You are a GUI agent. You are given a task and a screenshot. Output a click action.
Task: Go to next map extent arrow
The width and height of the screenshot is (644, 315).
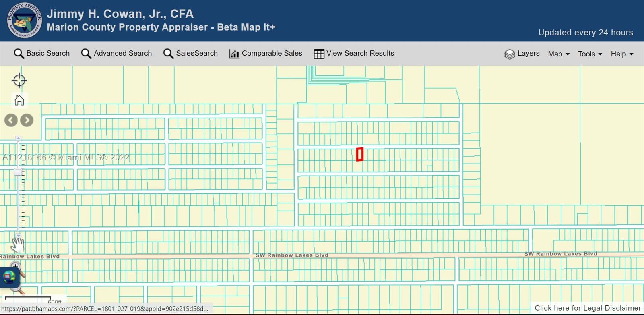27,120
